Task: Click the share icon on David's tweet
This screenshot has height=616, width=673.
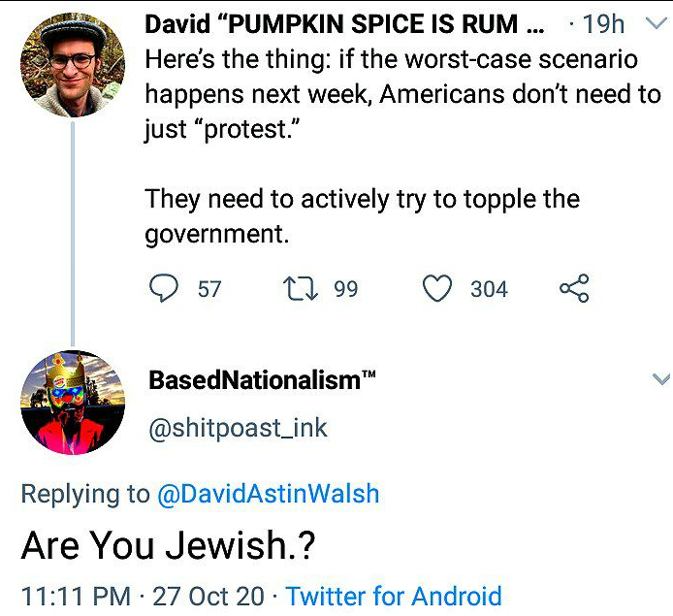Action: (x=574, y=288)
